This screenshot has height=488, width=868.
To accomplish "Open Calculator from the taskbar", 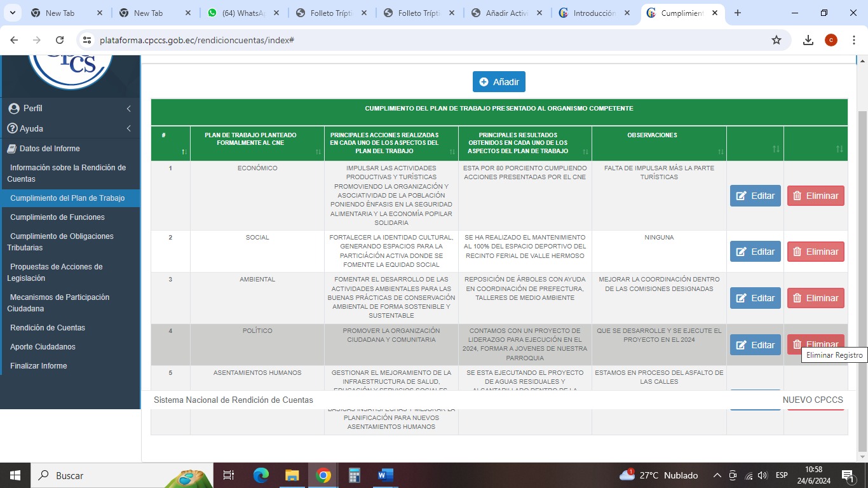I will (x=355, y=475).
